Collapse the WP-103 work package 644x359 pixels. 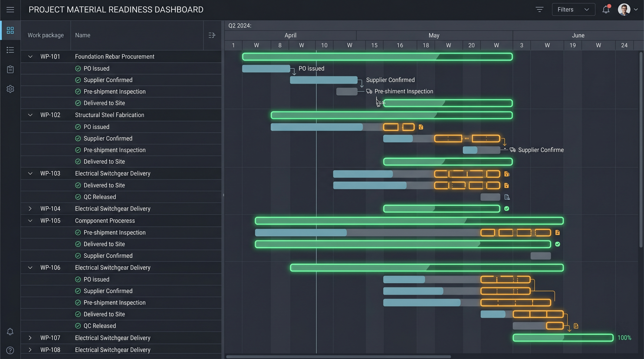click(30, 174)
